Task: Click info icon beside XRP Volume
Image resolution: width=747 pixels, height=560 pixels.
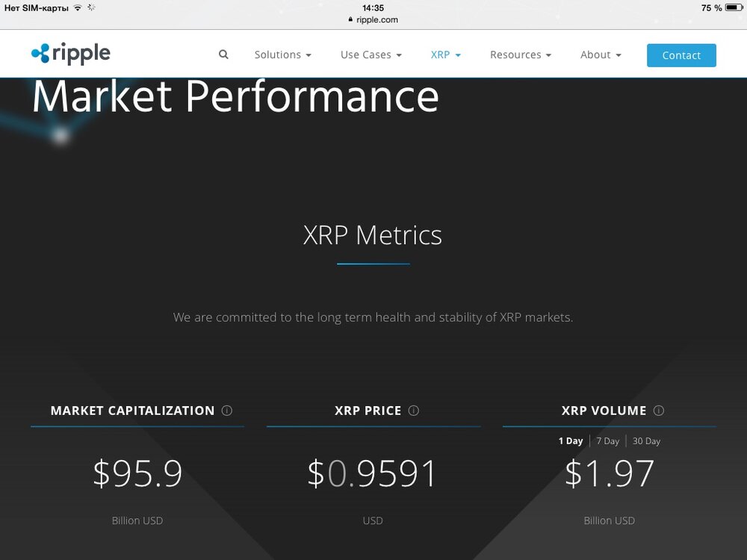Action: coord(659,411)
